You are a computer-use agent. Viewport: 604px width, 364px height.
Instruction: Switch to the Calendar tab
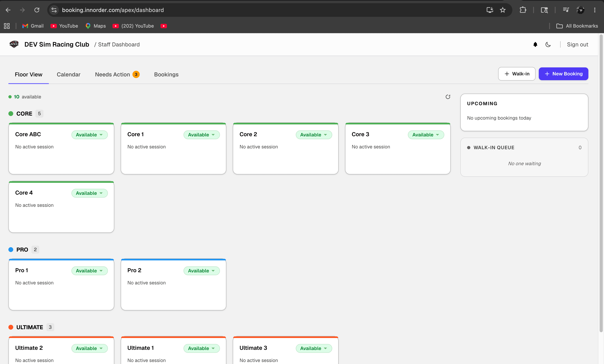coord(68,74)
